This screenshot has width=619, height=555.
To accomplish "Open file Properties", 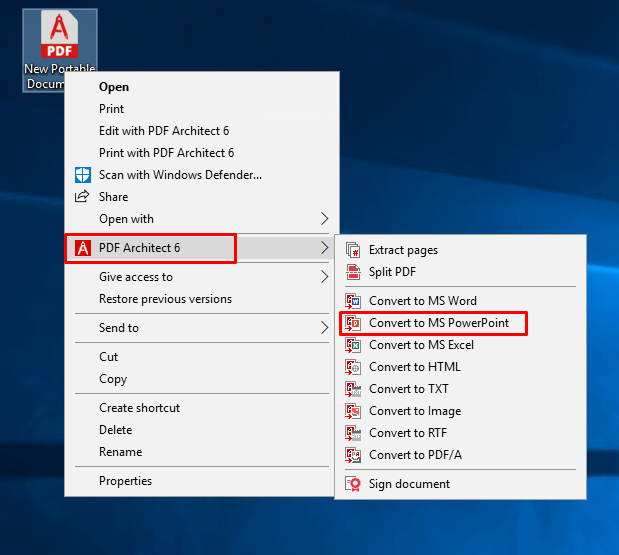I will pyautogui.click(x=201, y=481).
